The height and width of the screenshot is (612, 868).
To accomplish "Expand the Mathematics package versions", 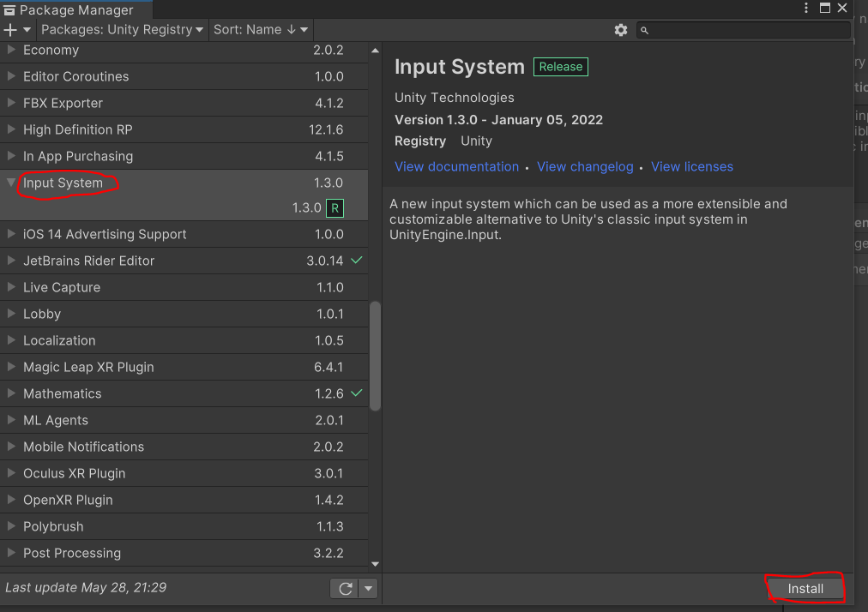I will [10, 393].
